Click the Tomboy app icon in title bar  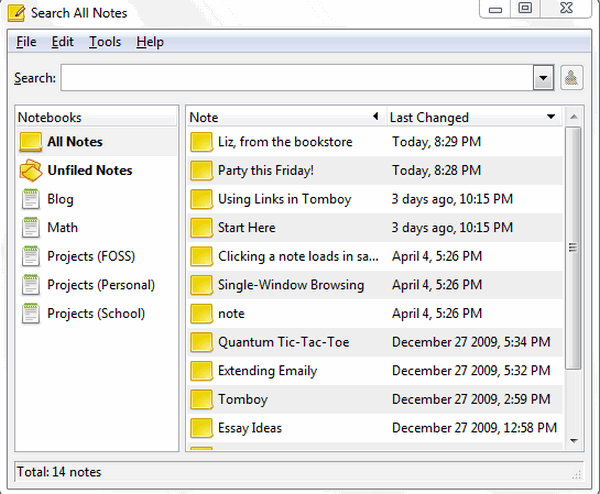16,13
